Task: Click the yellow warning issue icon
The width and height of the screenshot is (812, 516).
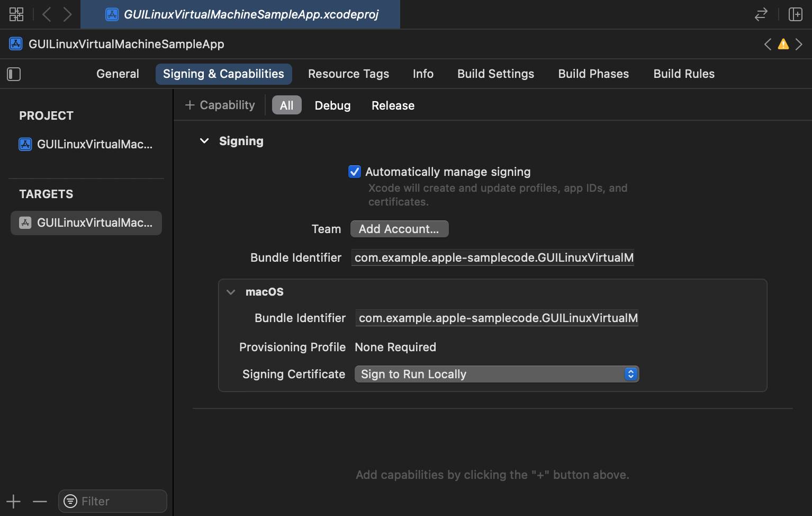Action: click(783, 44)
